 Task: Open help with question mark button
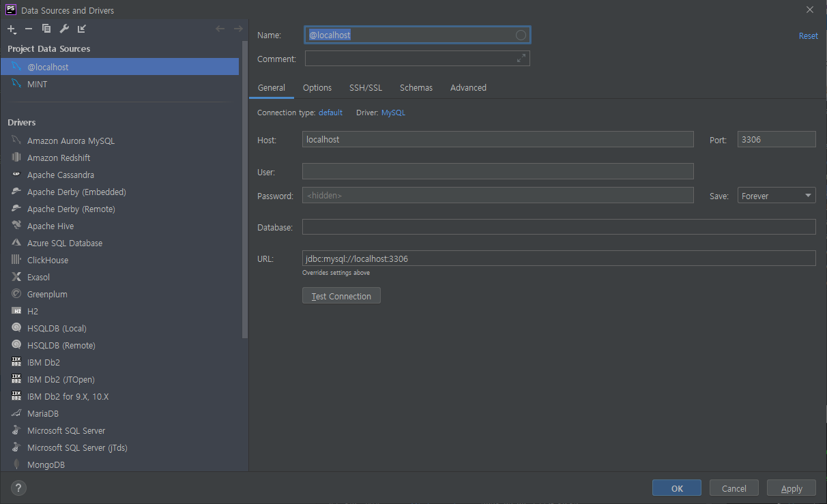[18, 488]
